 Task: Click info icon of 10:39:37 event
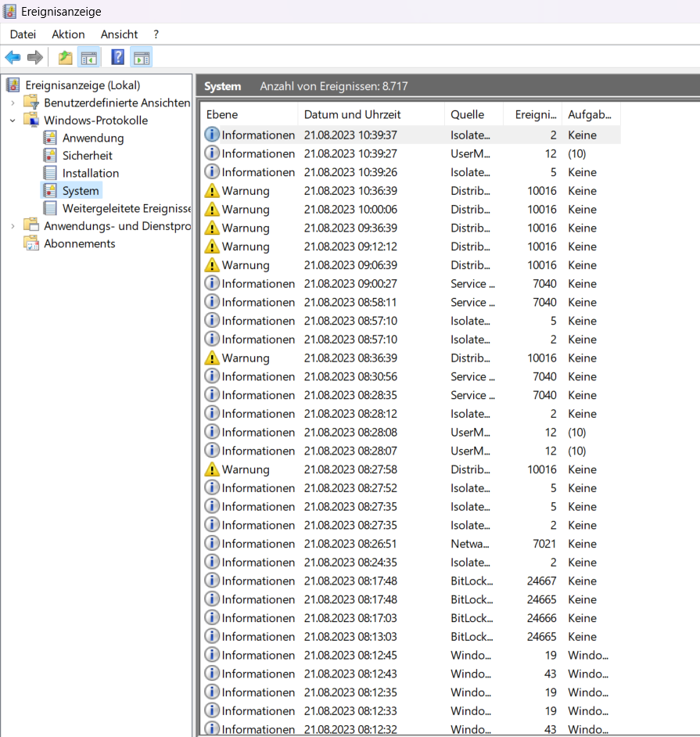pyautogui.click(x=212, y=135)
